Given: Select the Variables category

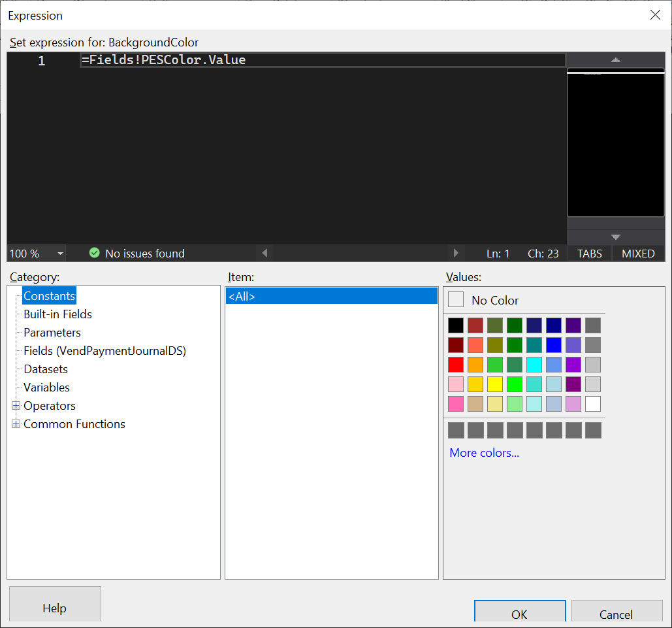Looking at the screenshot, I should point(46,388).
